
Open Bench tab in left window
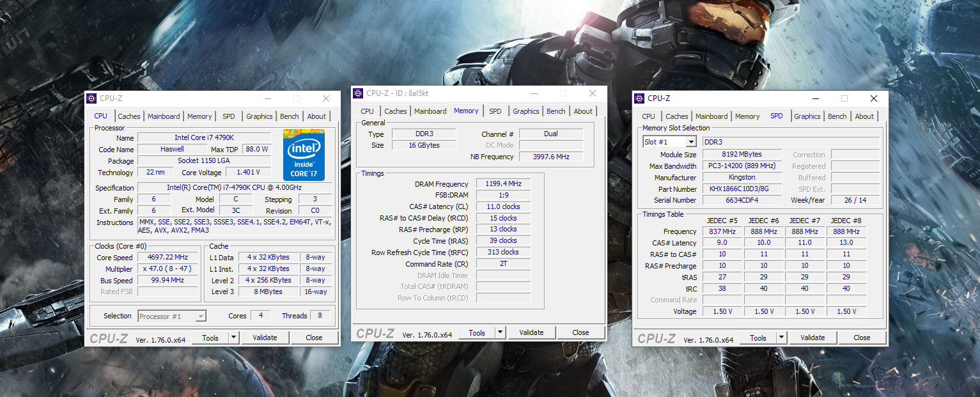290,116
